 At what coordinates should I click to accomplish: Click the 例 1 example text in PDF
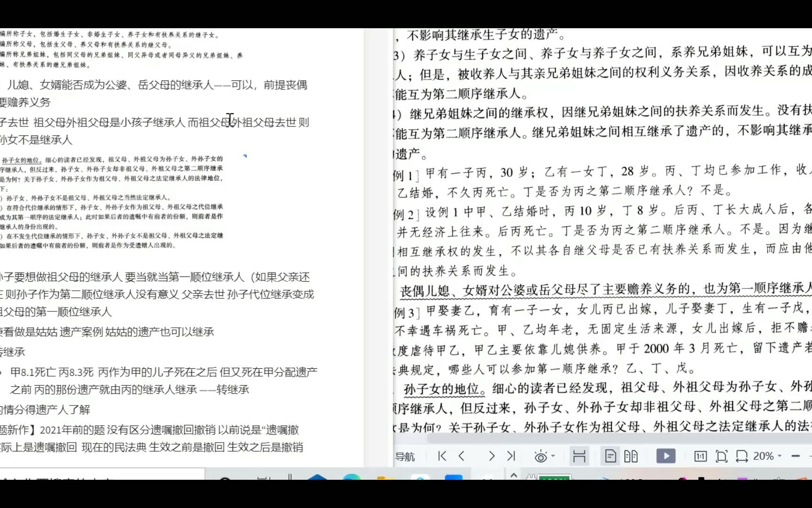[x=602, y=181]
